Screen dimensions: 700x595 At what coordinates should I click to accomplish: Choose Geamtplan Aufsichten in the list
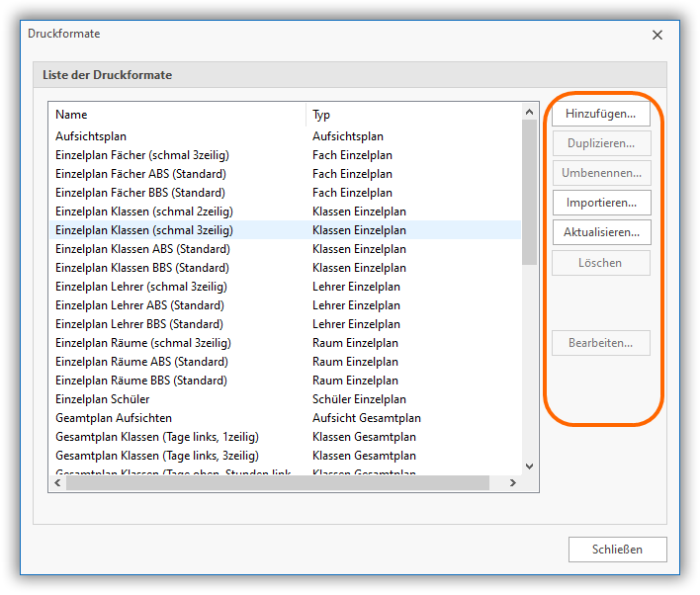(114, 418)
